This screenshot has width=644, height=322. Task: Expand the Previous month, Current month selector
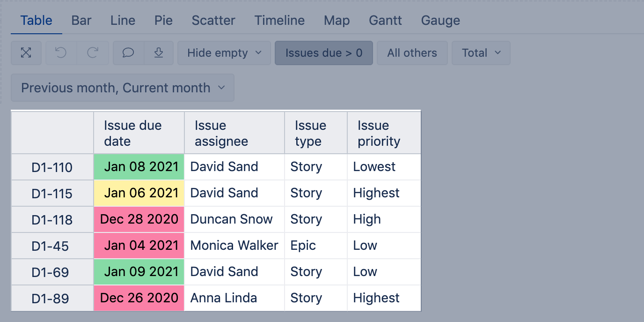pyautogui.click(x=123, y=88)
